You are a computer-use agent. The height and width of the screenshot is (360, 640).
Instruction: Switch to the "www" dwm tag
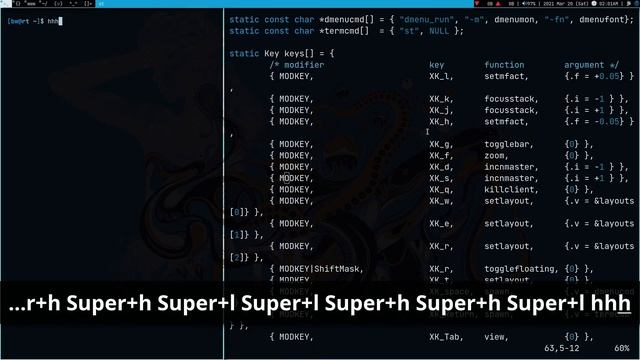click(31, 4)
